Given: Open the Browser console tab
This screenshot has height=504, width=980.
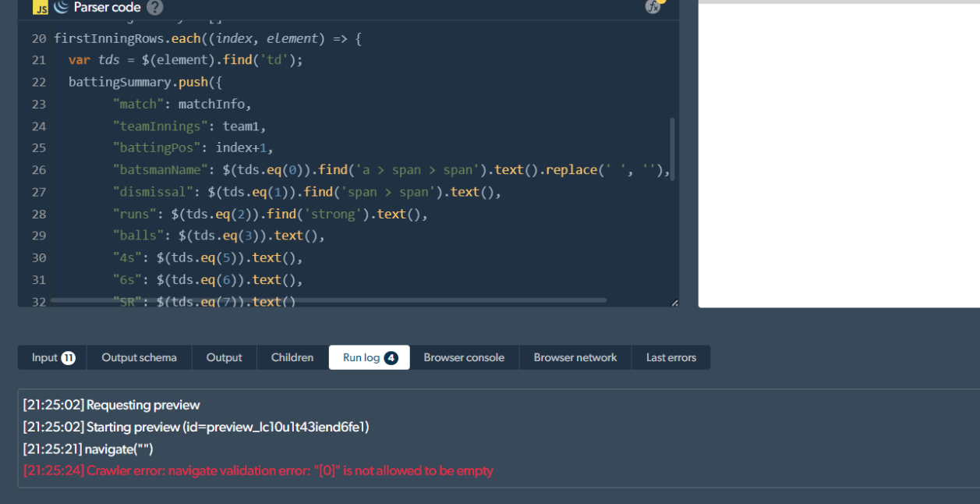Looking at the screenshot, I should pos(464,357).
